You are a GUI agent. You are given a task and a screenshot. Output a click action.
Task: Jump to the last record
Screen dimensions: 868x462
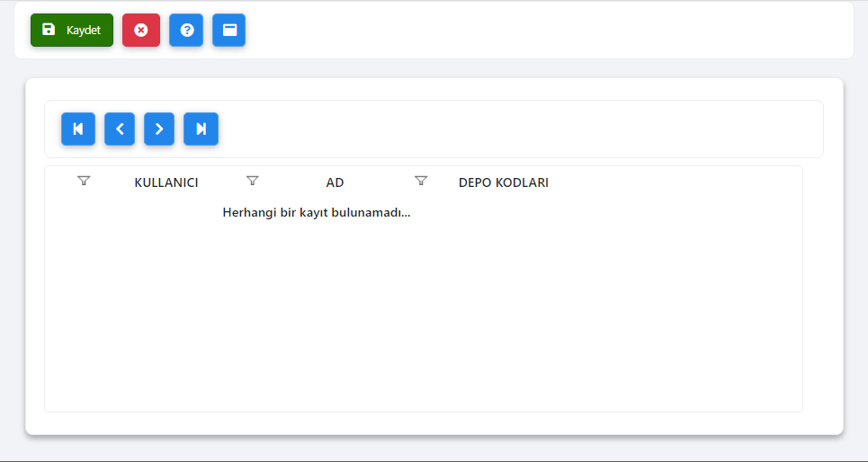(201, 129)
